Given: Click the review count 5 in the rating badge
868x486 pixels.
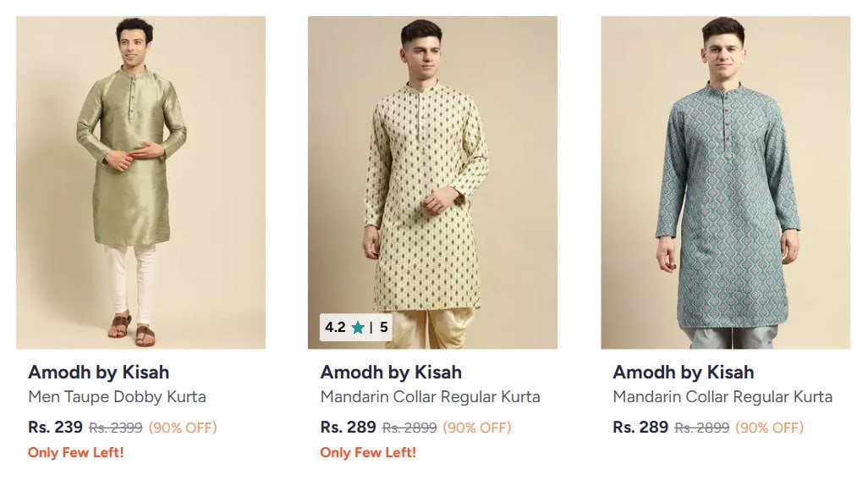Looking at the screenshot, I should tap(383, 327).
